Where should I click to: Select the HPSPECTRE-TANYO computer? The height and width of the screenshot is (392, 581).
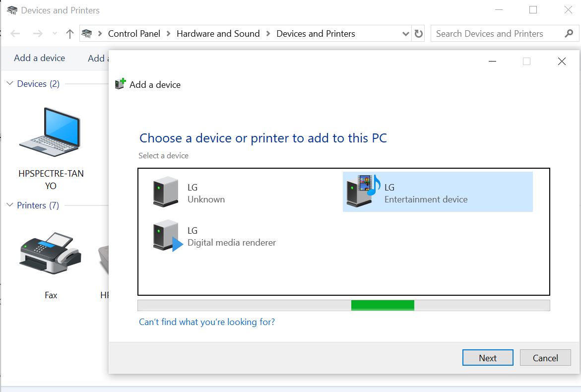(x=50, y=131)
